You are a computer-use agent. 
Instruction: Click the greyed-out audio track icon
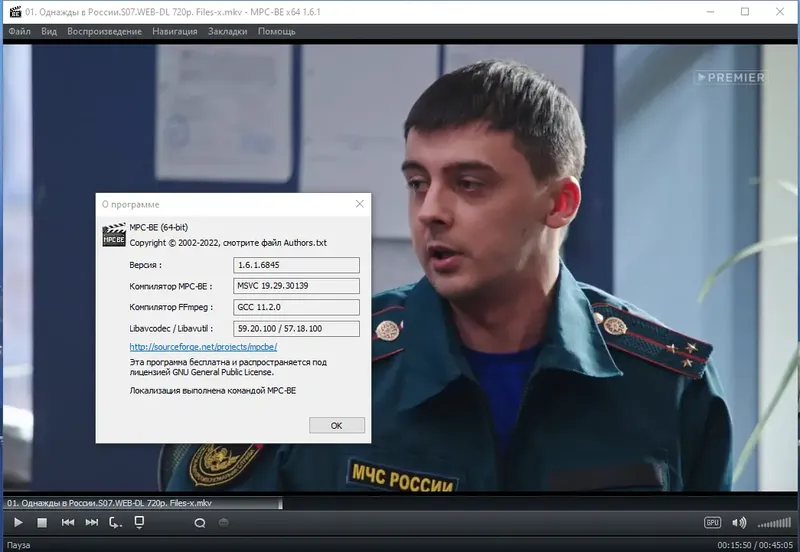(x=223, y=522)
